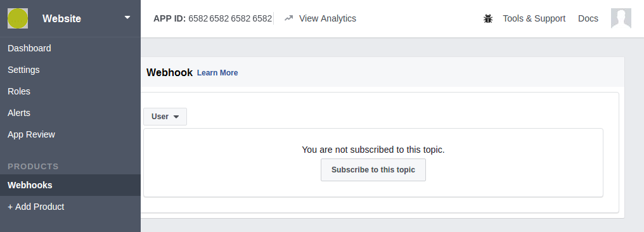Open the Docs link
Image resolution: width=644 pixels, height=232 pixels.
[588, 18]
